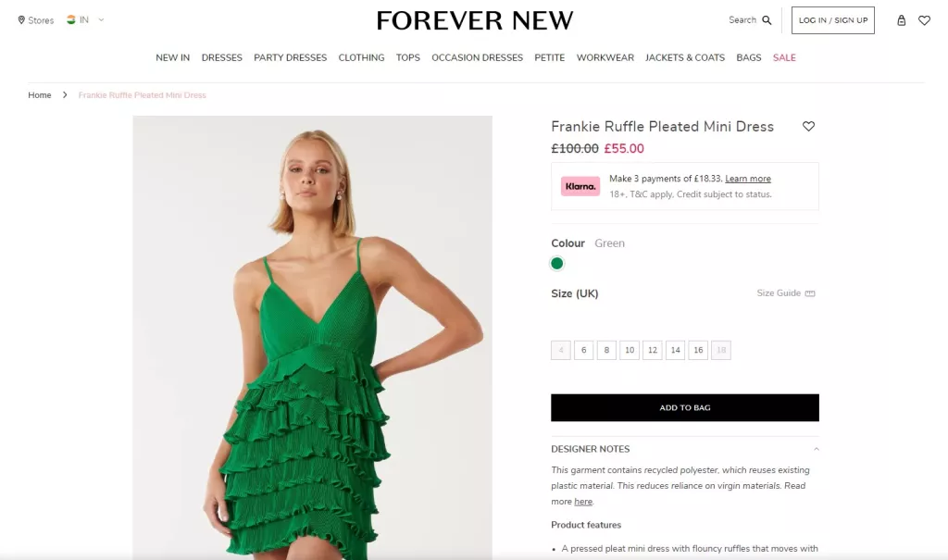This screenshot has width=948, height=560.
Task: Select size 6
Action: pyautogui.click(x=583, y=350)
